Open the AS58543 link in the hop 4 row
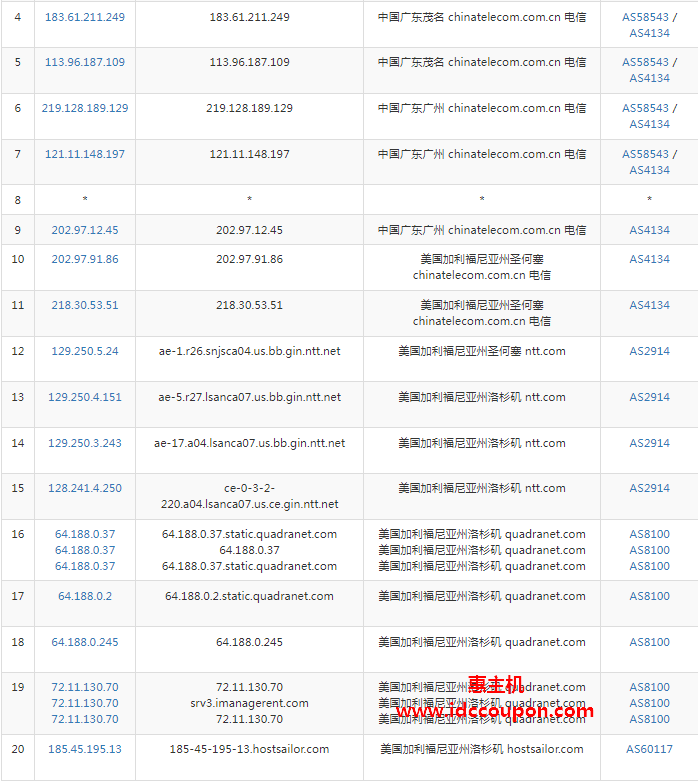698x782 pixels. point(645,17)
